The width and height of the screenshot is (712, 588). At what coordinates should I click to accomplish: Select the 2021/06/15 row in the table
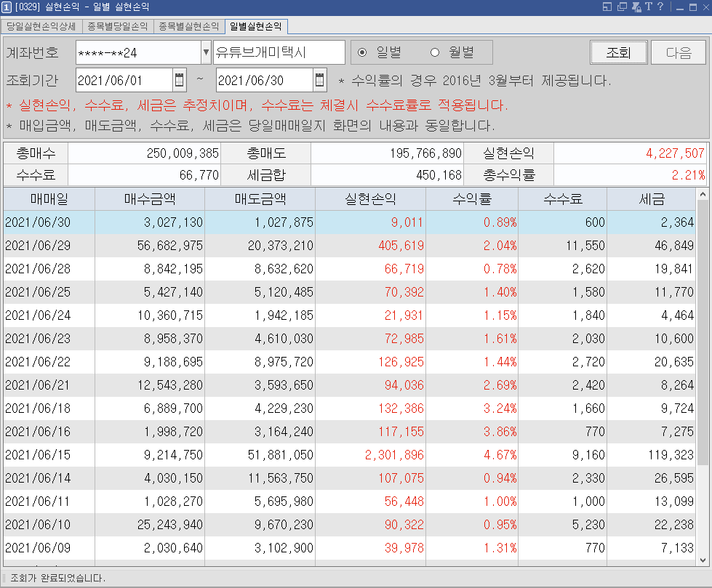(x=349, y=455)
